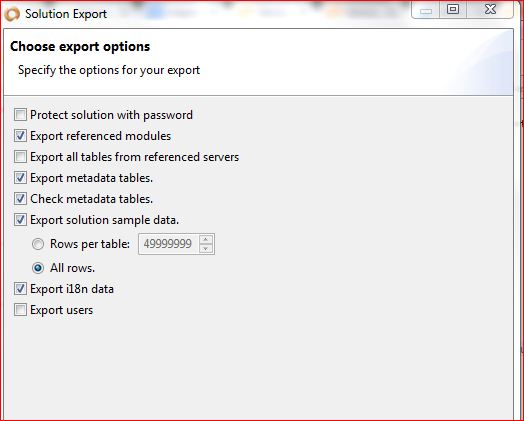Click the Export users label text
This screenshot has width=524, height=421.
pyautogui.click(x=61, y=310)
